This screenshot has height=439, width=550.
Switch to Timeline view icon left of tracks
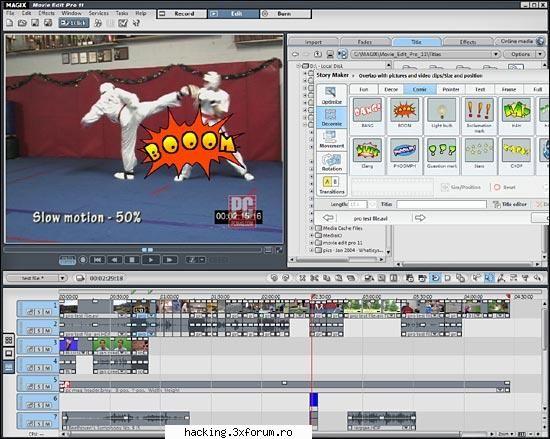pos(8,367)
